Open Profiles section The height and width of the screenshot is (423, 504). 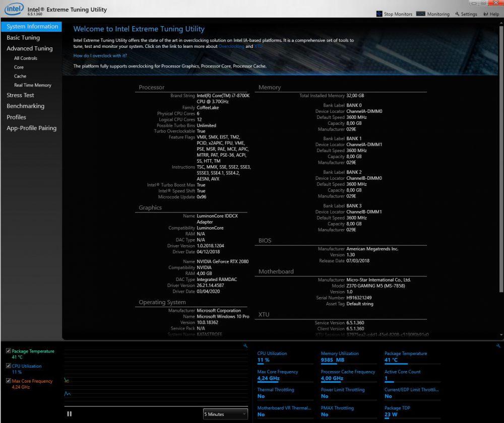17,117
